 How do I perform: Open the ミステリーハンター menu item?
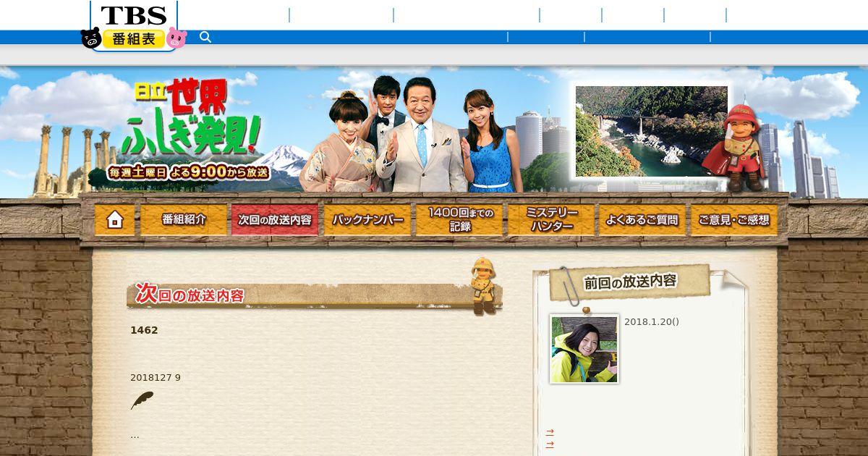pos(551,219)
